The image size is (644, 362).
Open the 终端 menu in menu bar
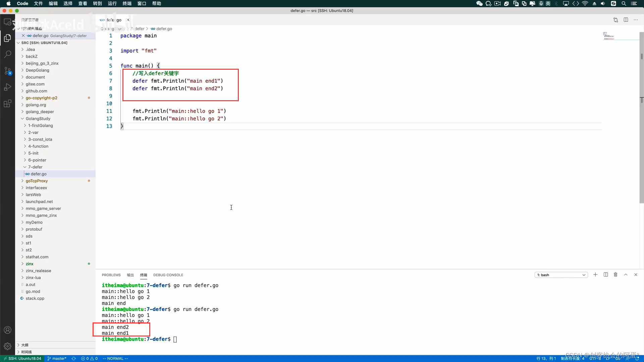pos(127,3)
